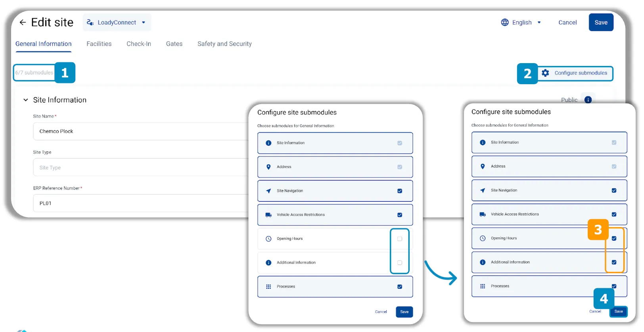
Task: Toggle Site Information checkbox in left dialog
Action: 400,143
